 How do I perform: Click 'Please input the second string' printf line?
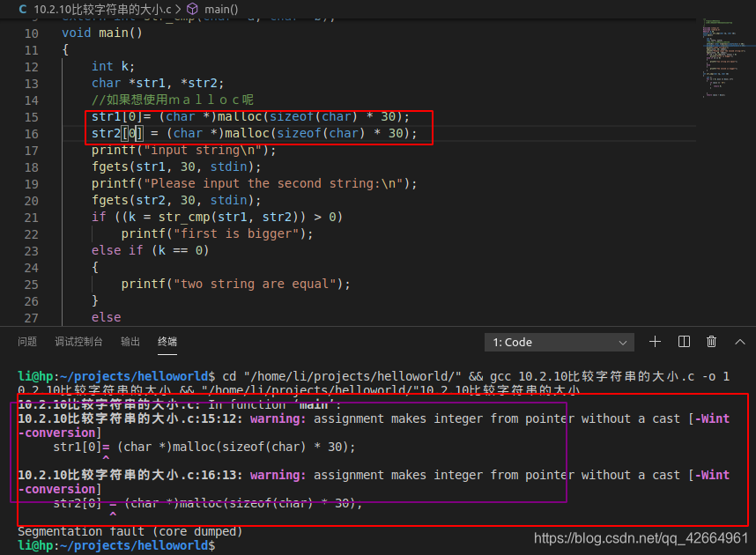(x=254, y=184)
